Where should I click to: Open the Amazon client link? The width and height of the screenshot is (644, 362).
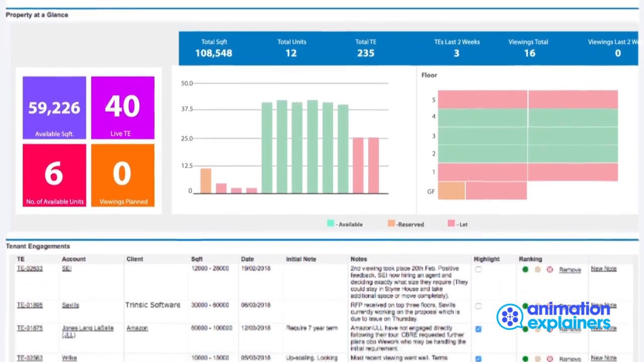pyautogui.click(x=137, y=328)
